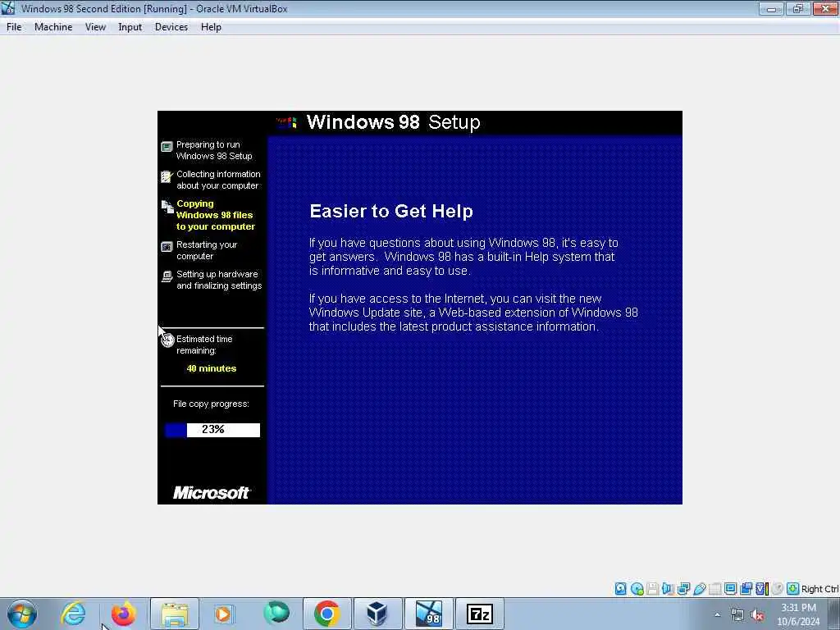Click the 'Windows 98 Setup' title
This screenshot has width=840, height=630.
(393, 122)
